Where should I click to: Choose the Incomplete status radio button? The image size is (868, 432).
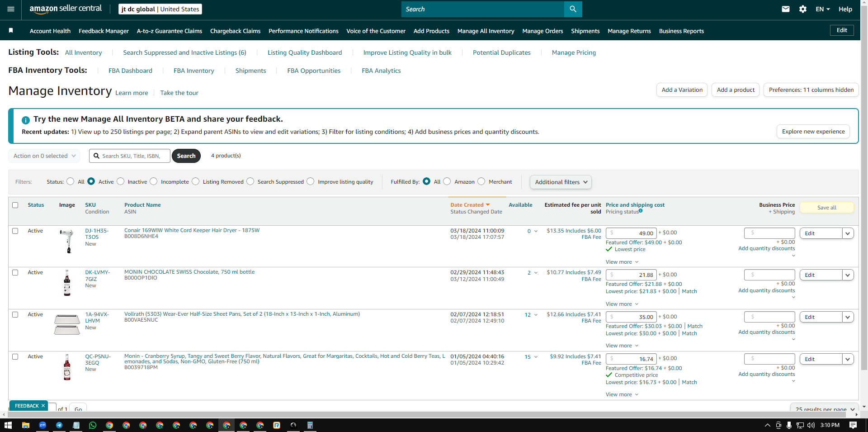pyautogui.click(x=154, y=181)
